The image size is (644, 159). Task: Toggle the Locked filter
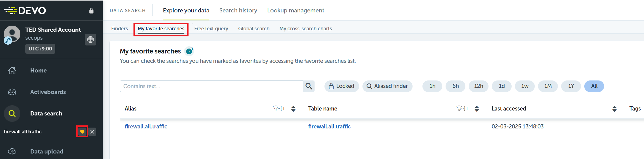tap(342, 86)
